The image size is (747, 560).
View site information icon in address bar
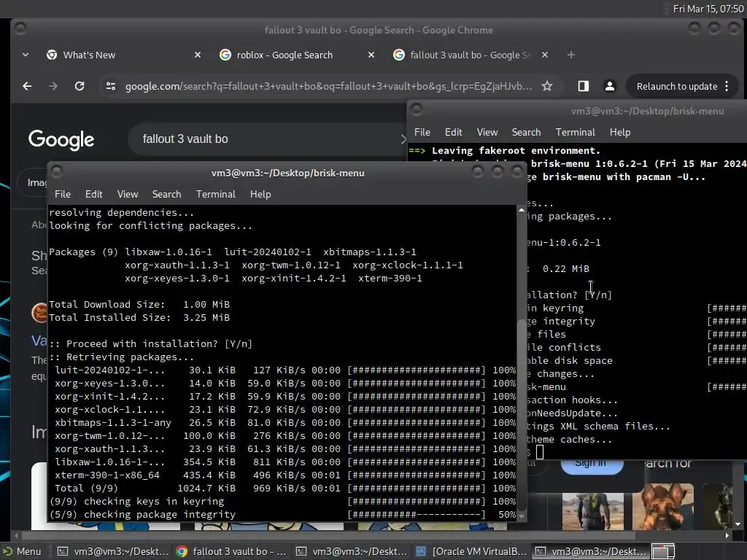click(x=111, y=86)
